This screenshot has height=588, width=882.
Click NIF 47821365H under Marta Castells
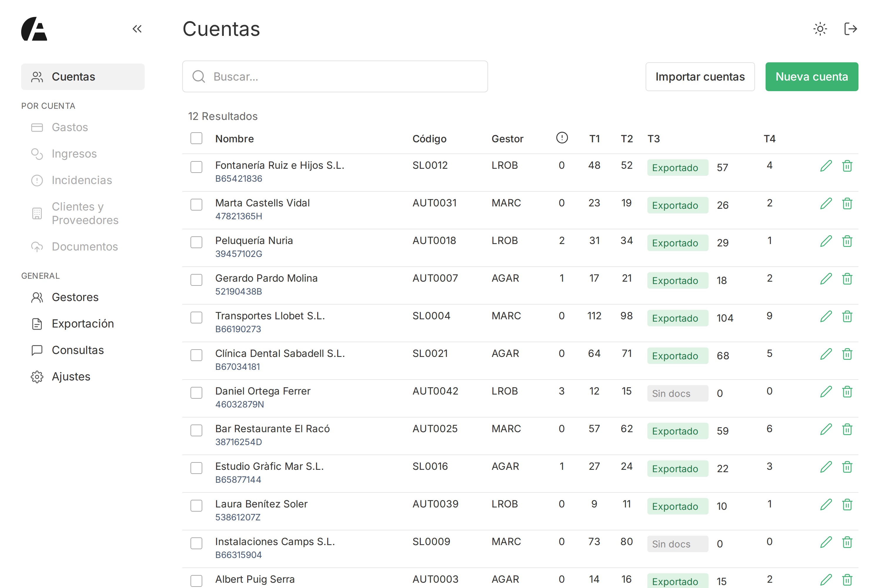coord(238,216)
